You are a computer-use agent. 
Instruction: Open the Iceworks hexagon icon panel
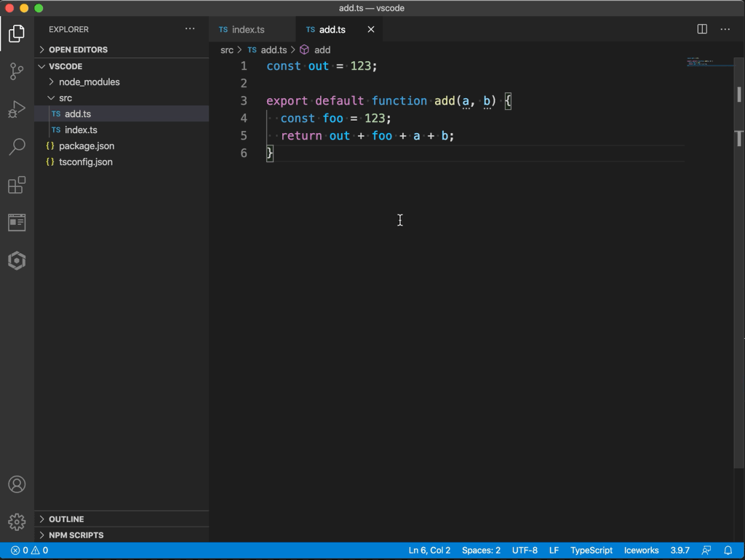pos(17,260)
